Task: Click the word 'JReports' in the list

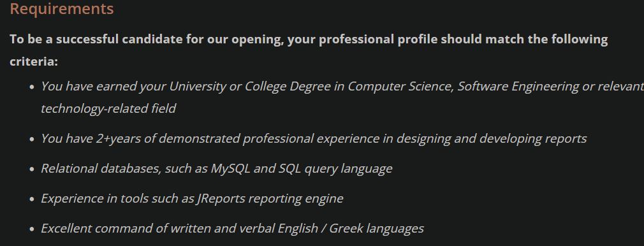Action: click(221, 199)
